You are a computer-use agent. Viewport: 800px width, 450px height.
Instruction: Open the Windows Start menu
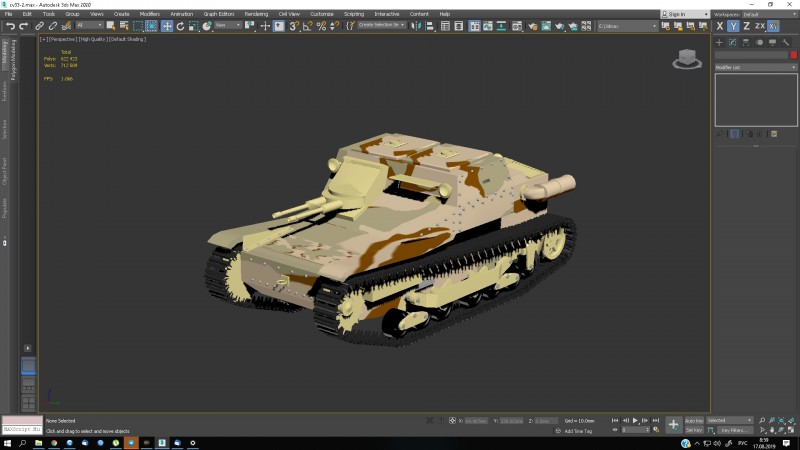(7, 443)
